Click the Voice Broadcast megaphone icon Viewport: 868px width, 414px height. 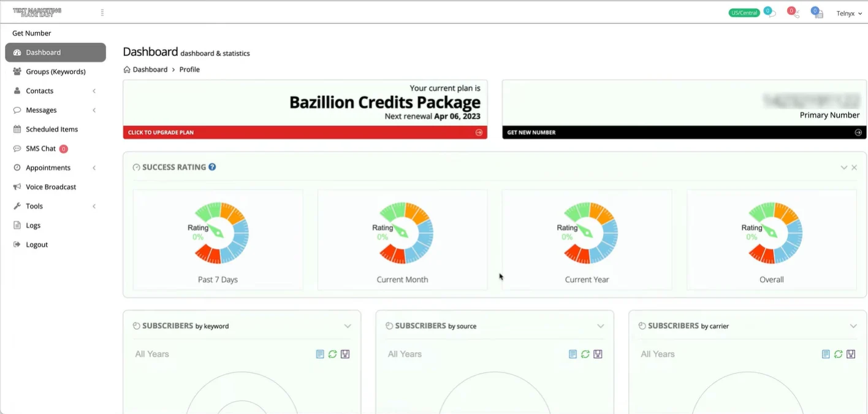pos(17,187)
